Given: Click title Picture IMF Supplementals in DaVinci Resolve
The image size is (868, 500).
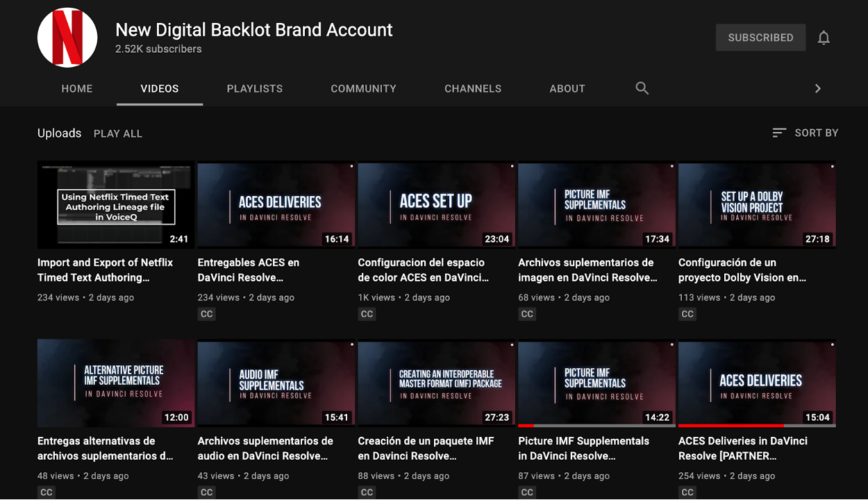Looking at the screenshot, I should 584,449.
